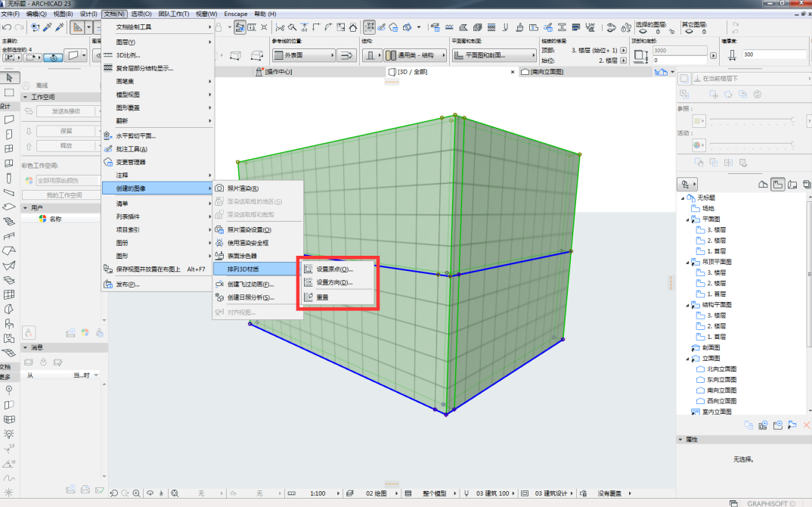Toggle the highlighted blue selection-mode button
This screenshot has width=812, height=507.
[x=53, y=57]
